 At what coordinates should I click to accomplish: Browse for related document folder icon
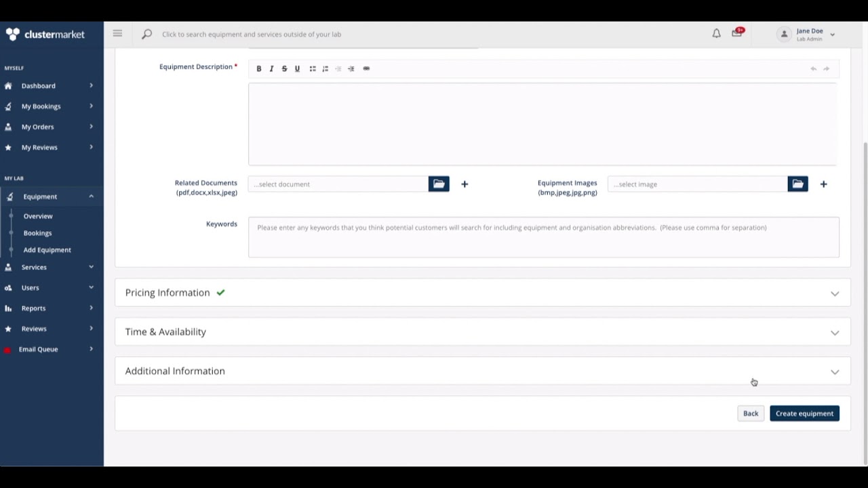439,184
